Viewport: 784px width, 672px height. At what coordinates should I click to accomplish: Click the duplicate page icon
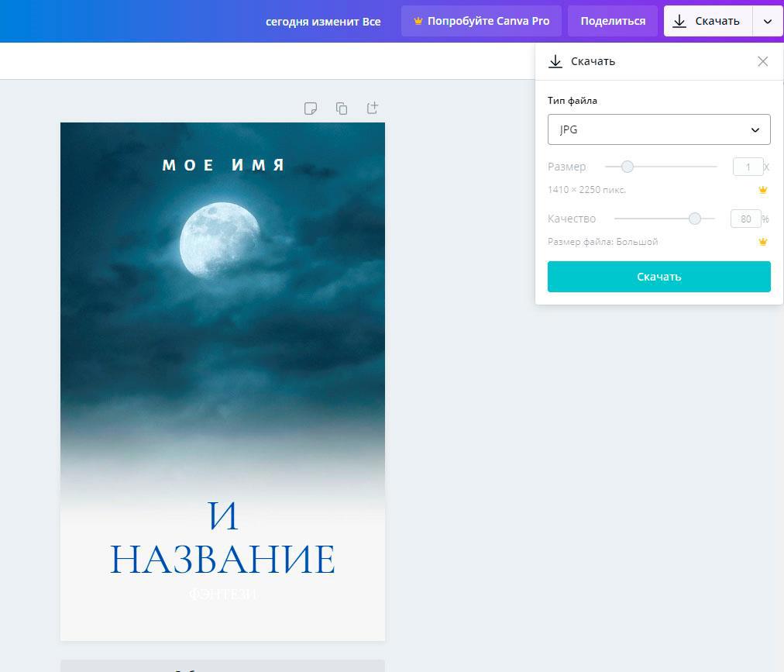click(342, 109)
